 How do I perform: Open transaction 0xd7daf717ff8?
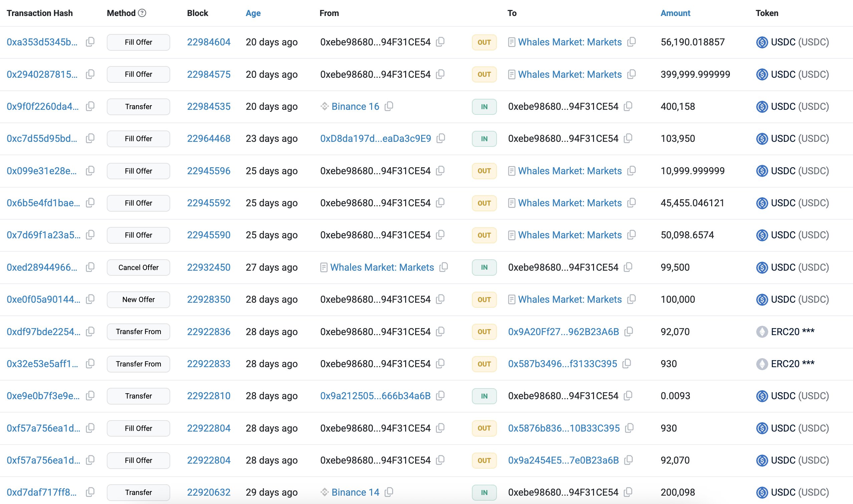pyautogui.click(x=41, y=492)
